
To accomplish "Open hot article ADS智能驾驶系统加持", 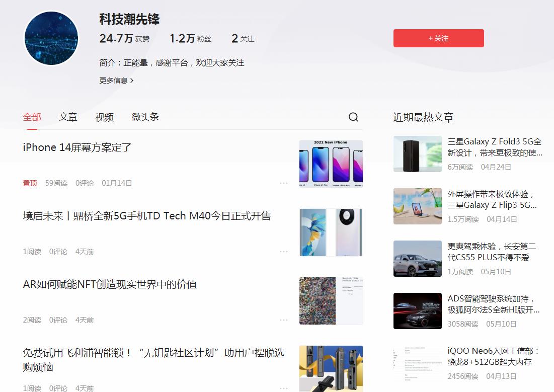I will pyautogui.click(x=494, y=304).
